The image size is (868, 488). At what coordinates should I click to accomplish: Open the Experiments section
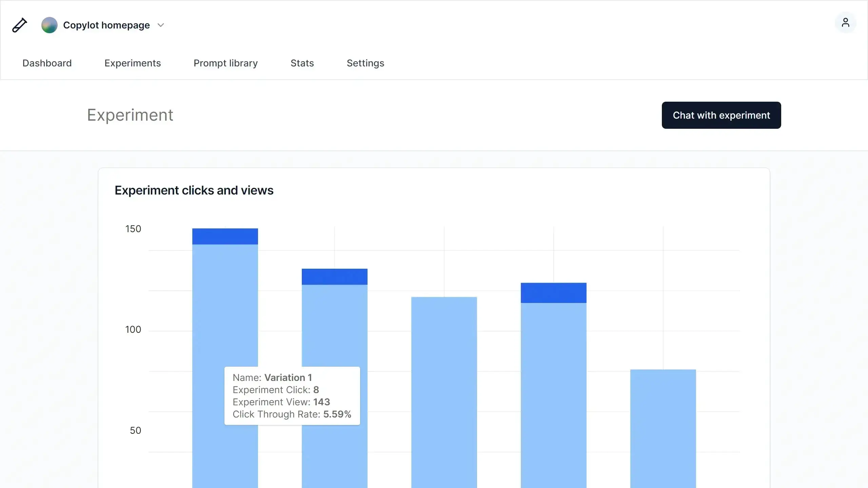tap(132, 63)
